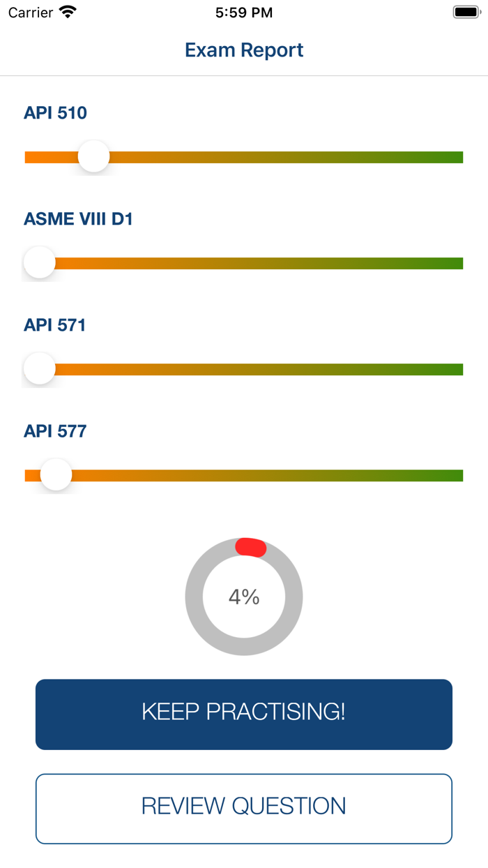This screenshot has height=868, width=488.
Task: Select the ASME VIII D1 slider handle
Action: tap(39, 262)
